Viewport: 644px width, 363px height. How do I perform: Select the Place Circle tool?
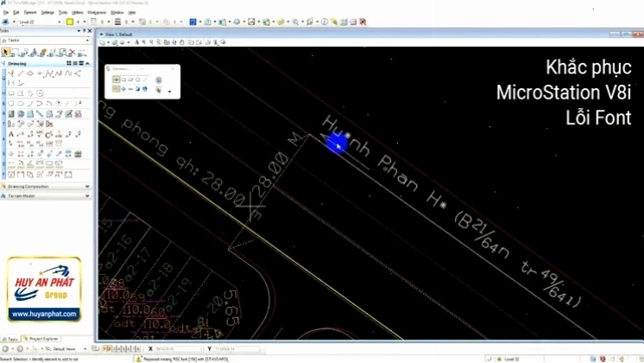[x=11, y=104]
